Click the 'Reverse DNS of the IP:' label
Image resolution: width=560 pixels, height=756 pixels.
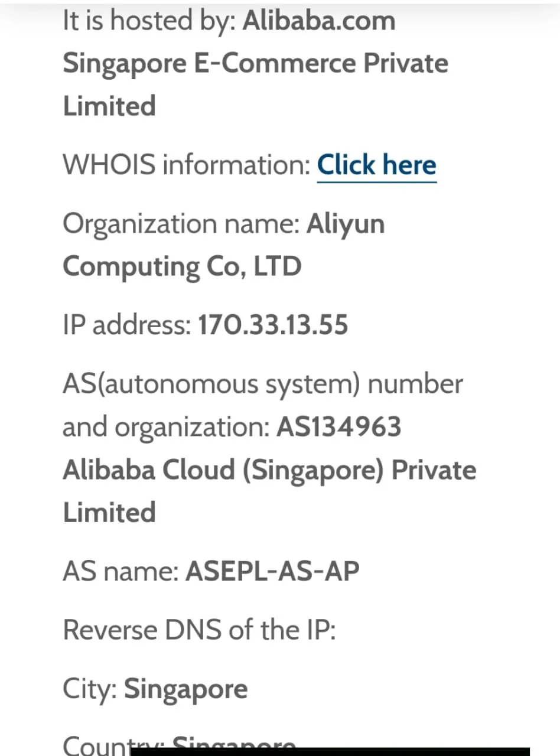point(199,630)
